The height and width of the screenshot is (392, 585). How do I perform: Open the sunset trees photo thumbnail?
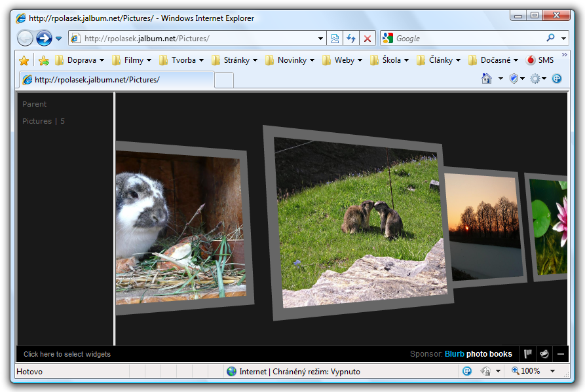point(483,227)
